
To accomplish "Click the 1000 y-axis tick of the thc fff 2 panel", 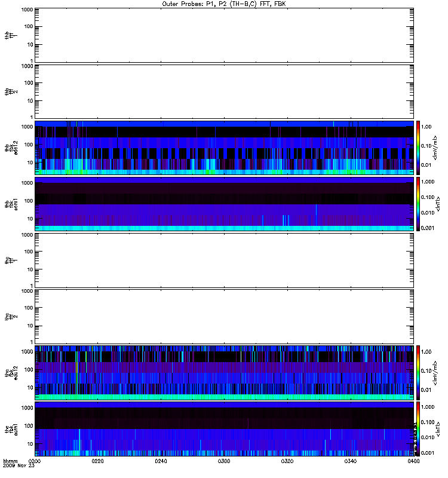I will point(27,291).
